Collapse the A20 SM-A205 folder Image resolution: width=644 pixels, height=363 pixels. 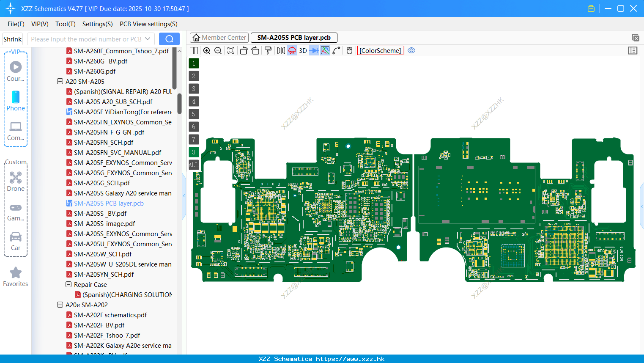tap(60, 81)
